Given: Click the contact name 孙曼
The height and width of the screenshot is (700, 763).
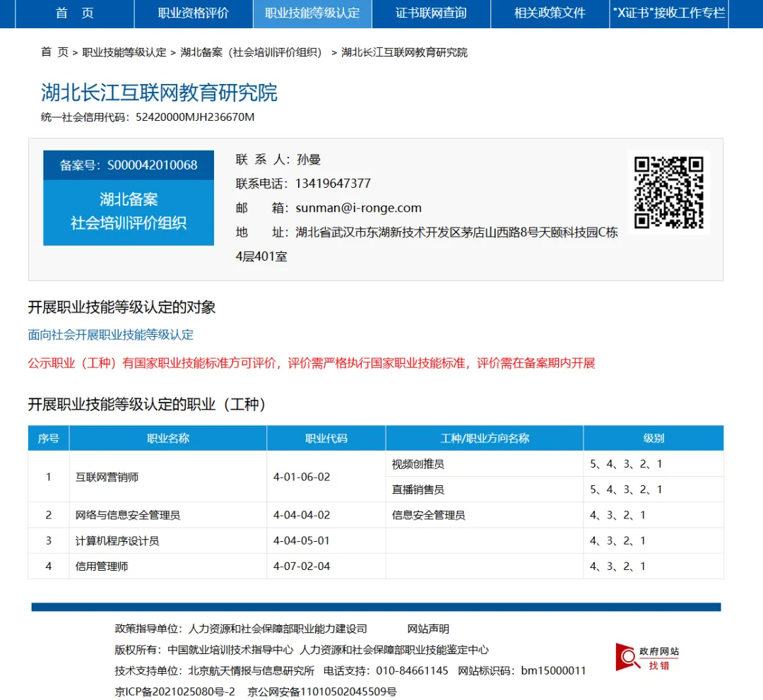Looking at the screenshot, I should [309, 160].
